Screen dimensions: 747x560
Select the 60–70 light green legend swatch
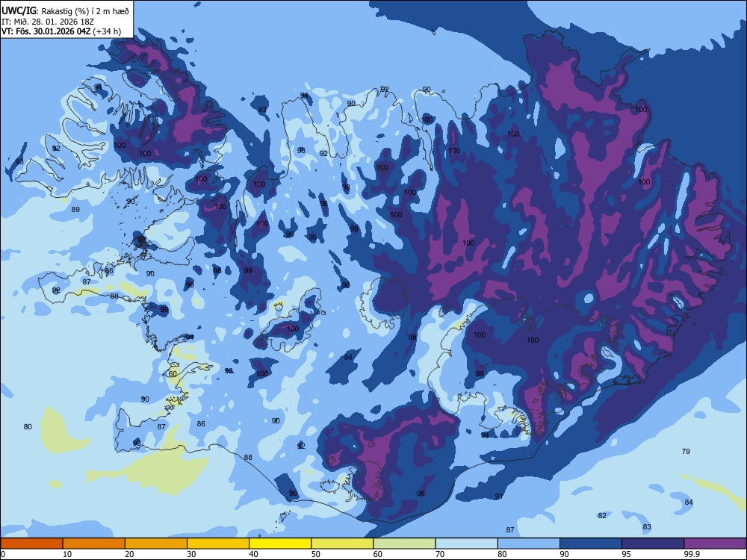(404, 544)
